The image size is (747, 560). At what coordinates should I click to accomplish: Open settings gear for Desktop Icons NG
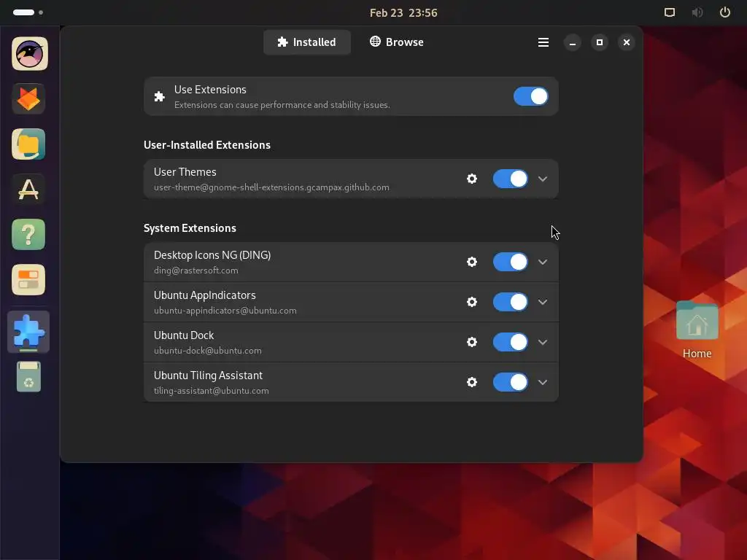472,262
